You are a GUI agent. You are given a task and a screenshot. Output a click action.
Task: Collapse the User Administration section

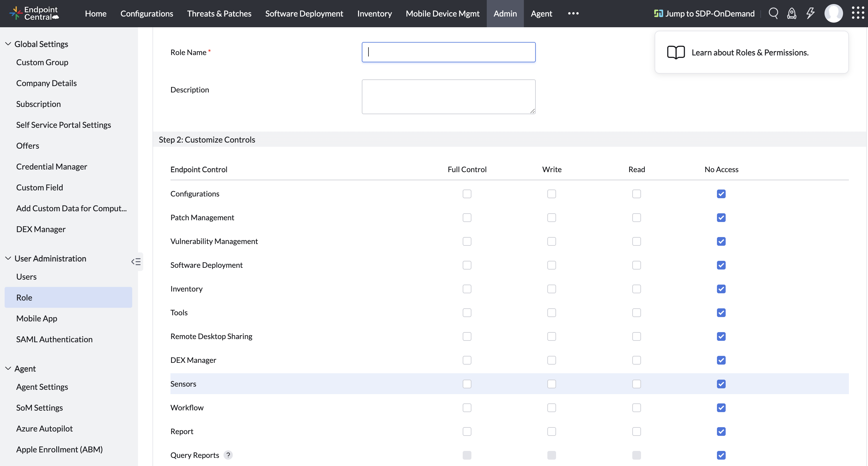click(8, 258)
